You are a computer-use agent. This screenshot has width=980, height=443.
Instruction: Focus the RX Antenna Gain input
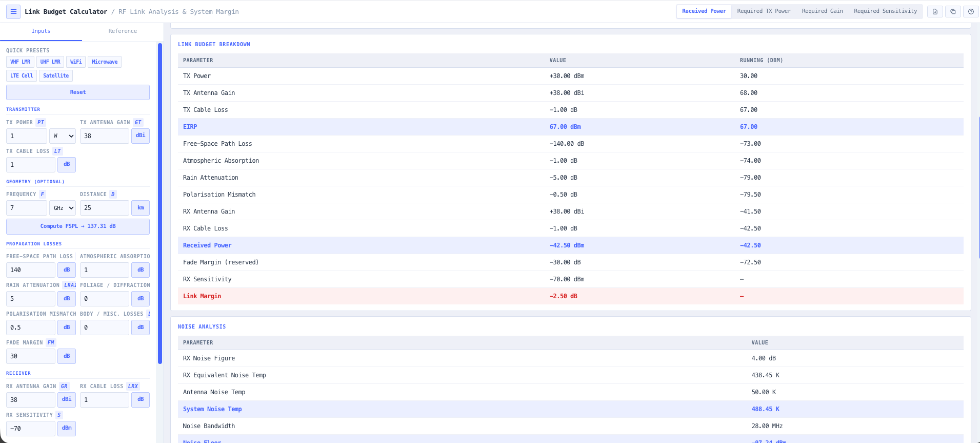click(x=31, y=400)
